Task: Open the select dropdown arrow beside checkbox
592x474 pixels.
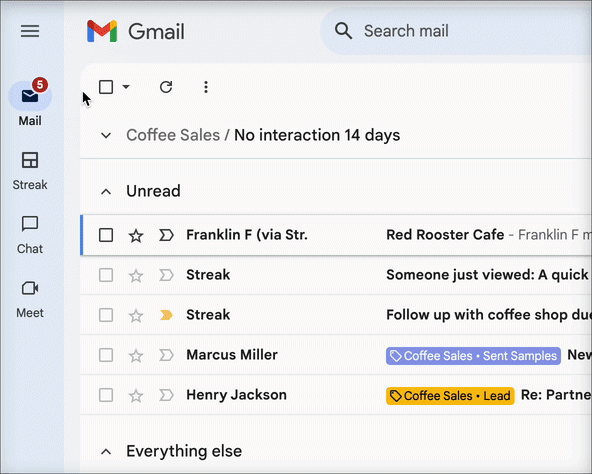Action: 126,87
